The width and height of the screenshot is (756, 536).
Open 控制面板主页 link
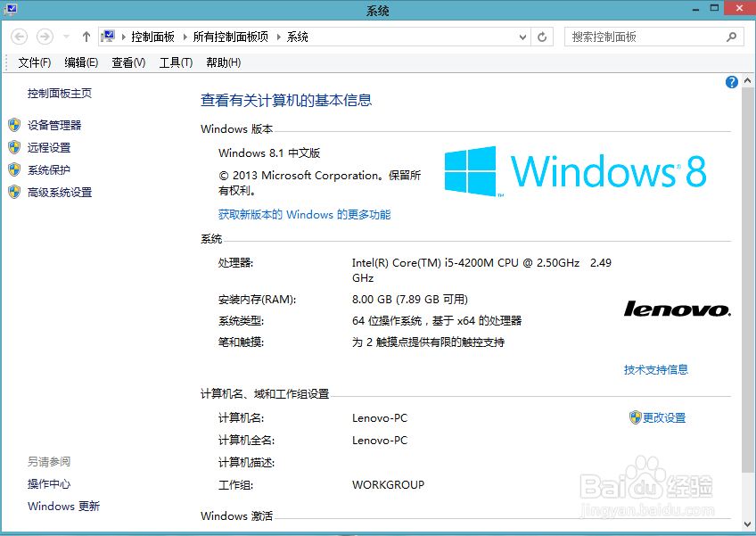[x=60, y=94]
